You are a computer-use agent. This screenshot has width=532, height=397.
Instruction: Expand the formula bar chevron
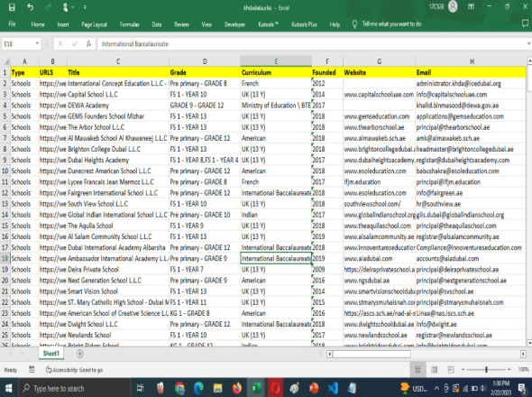pyautogui.click(x=528, y=43)
